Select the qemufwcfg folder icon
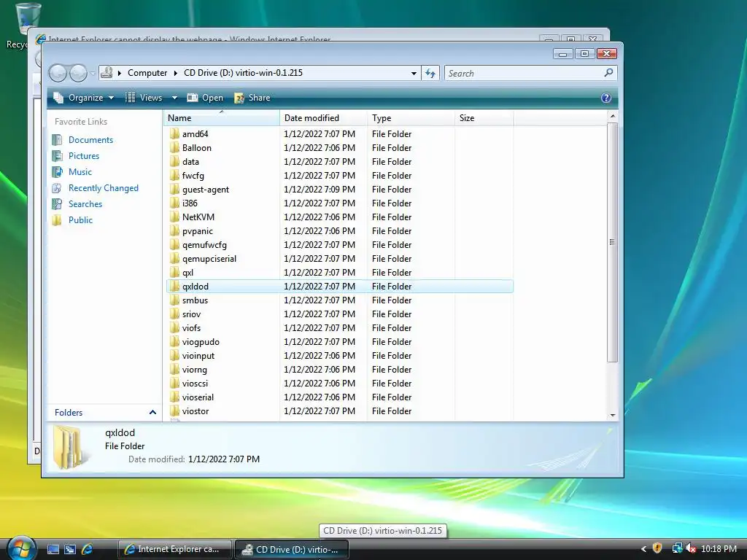747x560 pixels. coord(175,244)
